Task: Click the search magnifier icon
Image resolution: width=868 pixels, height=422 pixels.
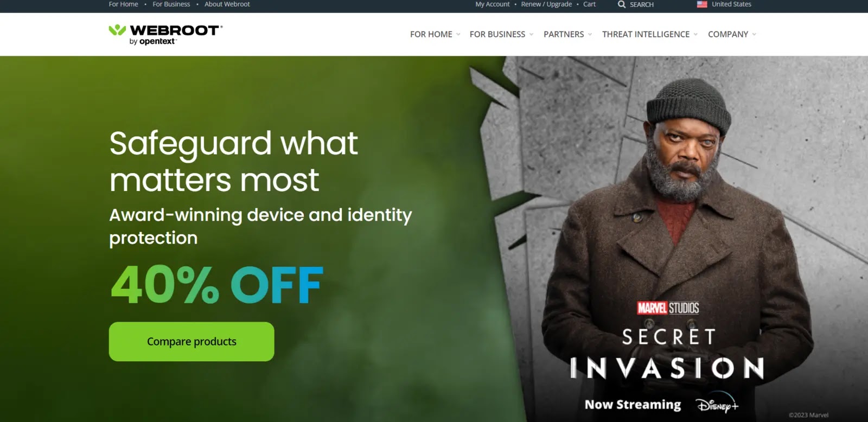Action: point(622,4)
